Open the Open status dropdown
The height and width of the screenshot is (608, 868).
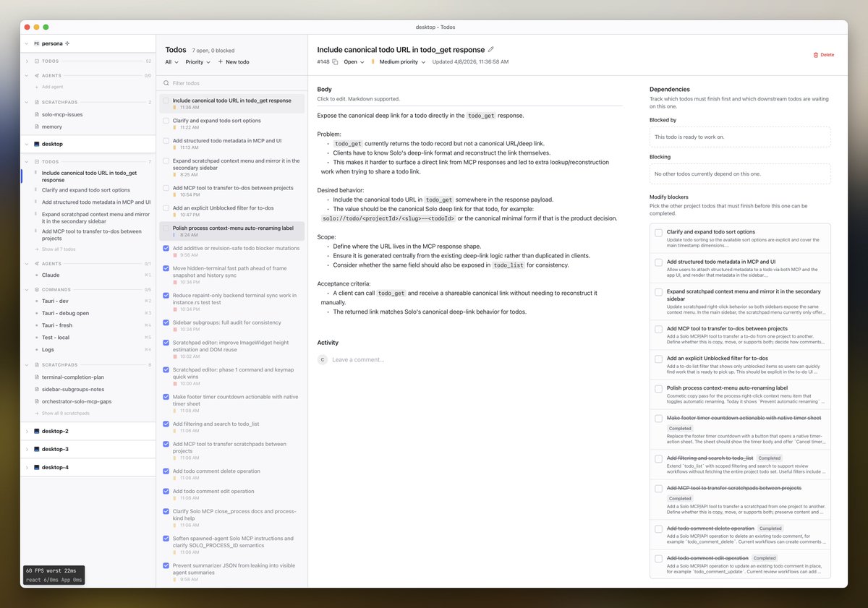click(x=354, y=62)
